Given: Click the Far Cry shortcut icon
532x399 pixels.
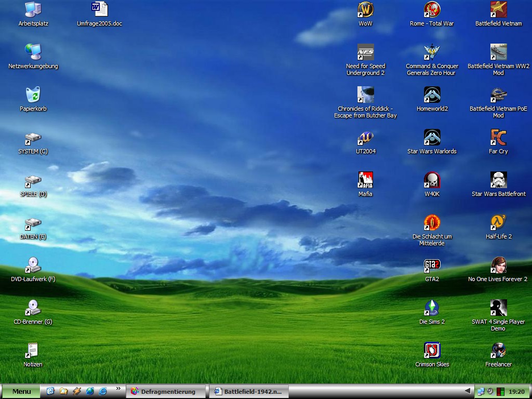Looking at the screenshot, I should [x=498, y=138].
